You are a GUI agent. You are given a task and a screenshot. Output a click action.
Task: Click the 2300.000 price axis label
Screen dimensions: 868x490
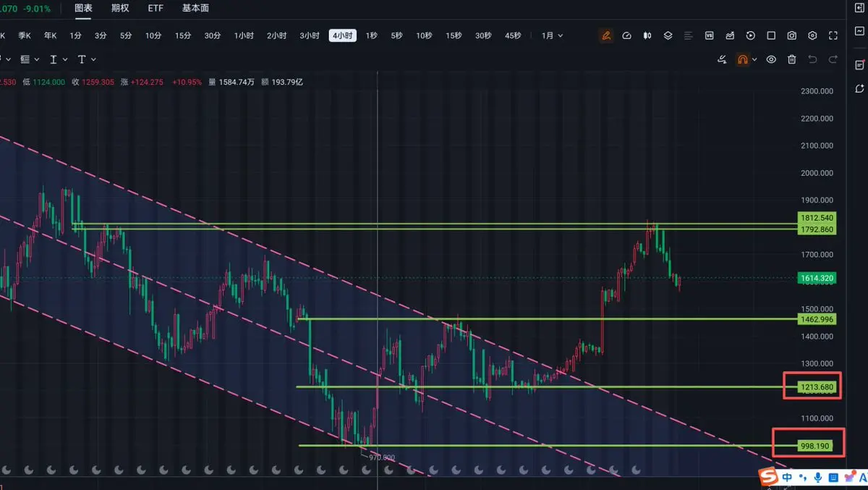[x=817, y=91]
